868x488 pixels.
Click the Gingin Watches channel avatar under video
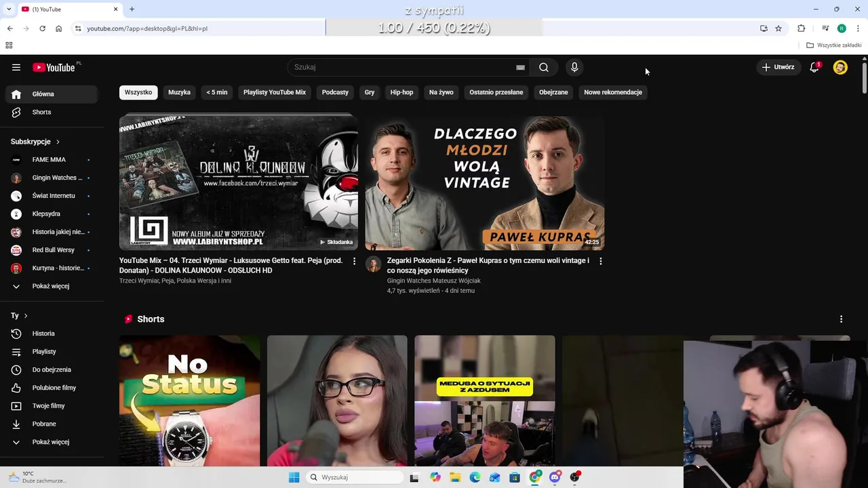(x=374, y=264)
